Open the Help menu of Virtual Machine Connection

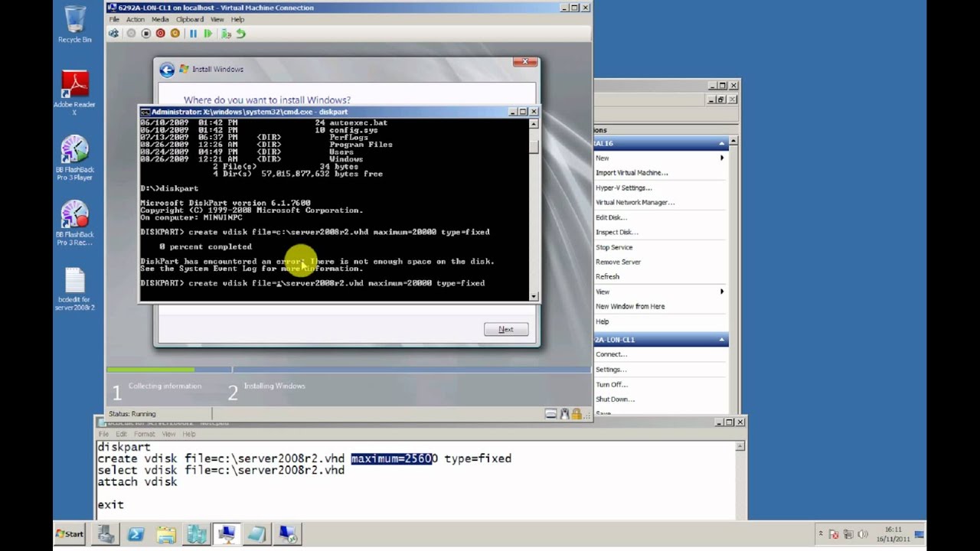237,19
